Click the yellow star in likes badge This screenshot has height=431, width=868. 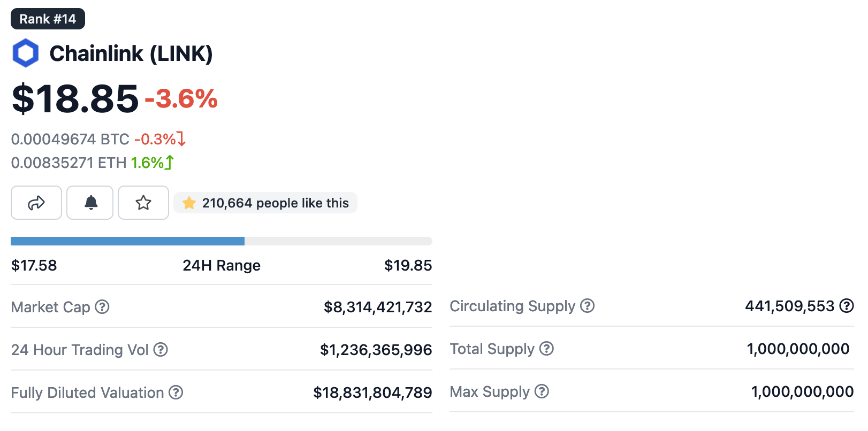(189, 203)
